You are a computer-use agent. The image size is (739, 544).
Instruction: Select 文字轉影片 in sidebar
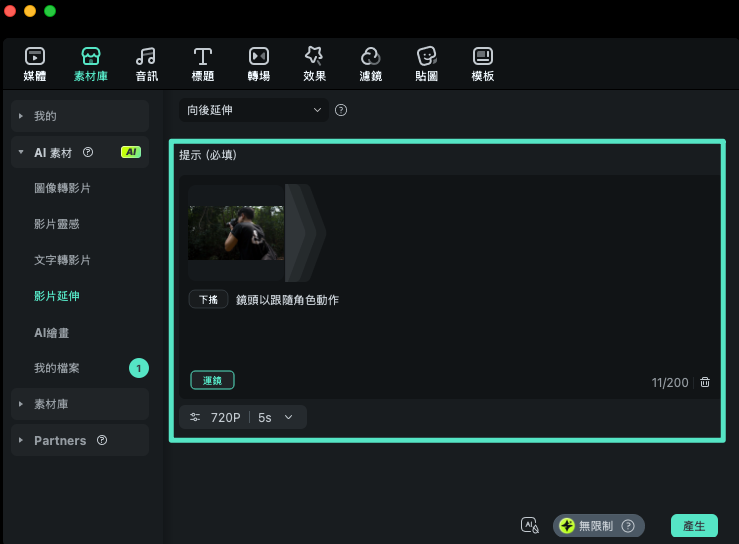62,260
